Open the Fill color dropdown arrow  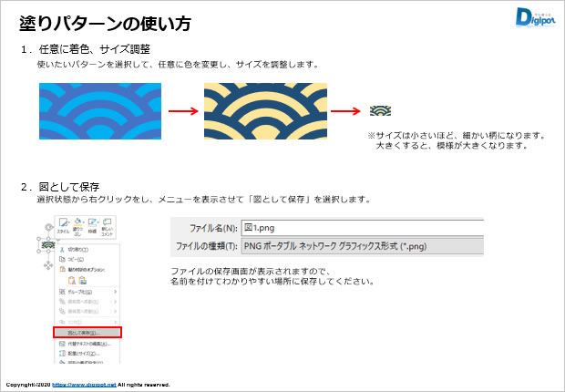point(84,222)
